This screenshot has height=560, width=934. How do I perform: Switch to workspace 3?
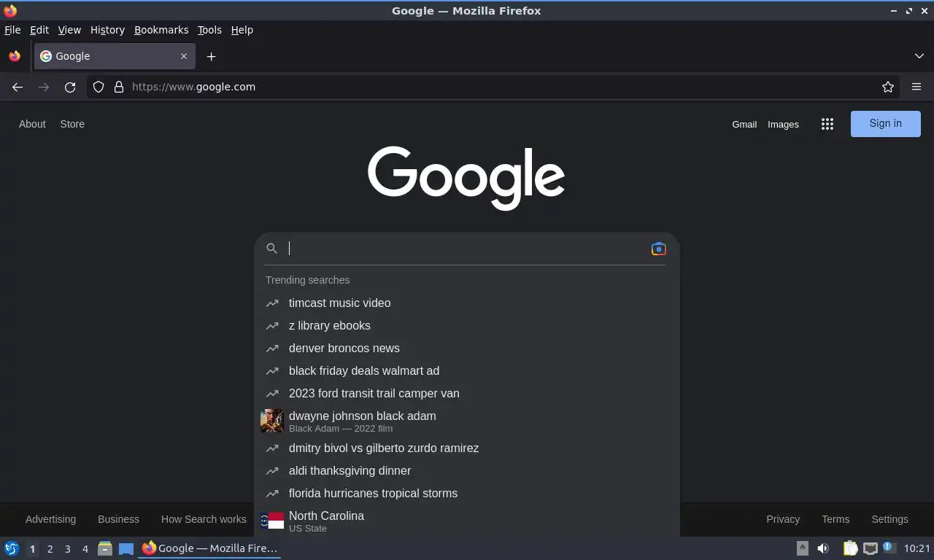[x=67, y=549]
